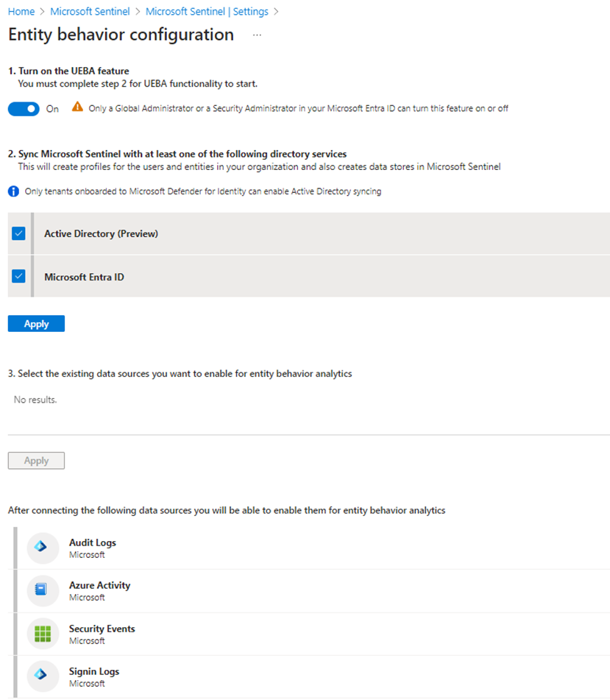
Task: Click the 'No results.' text
Action: point(35,400)
